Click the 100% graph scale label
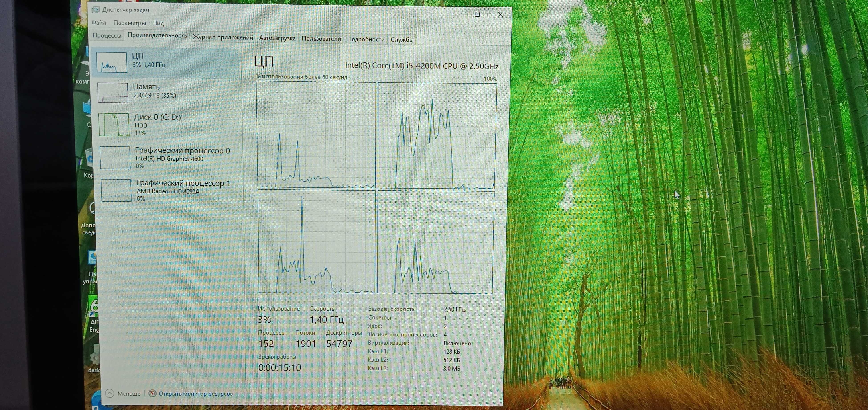This screenshot has height=410, width=868. click(490, 79)
